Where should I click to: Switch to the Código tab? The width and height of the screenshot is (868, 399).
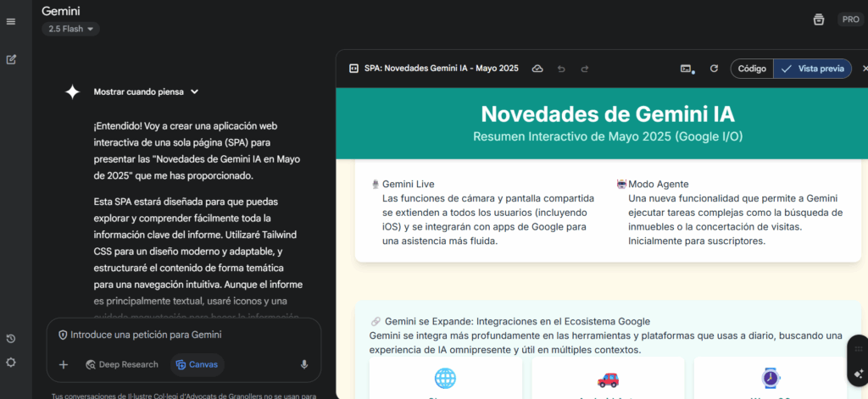click(x=753, y=69)
